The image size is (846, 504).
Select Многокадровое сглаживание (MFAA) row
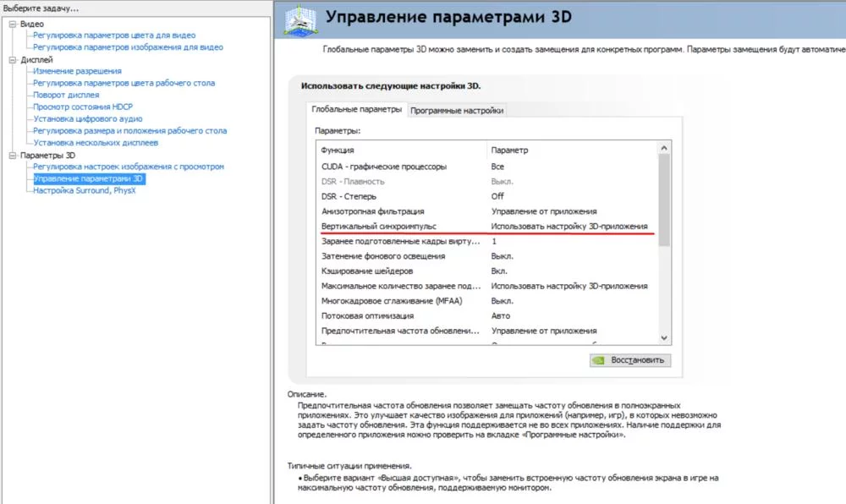487,301
